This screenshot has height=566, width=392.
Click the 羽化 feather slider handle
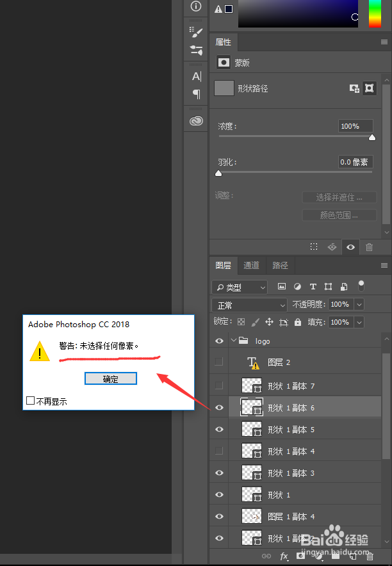(x=218, y=174)
